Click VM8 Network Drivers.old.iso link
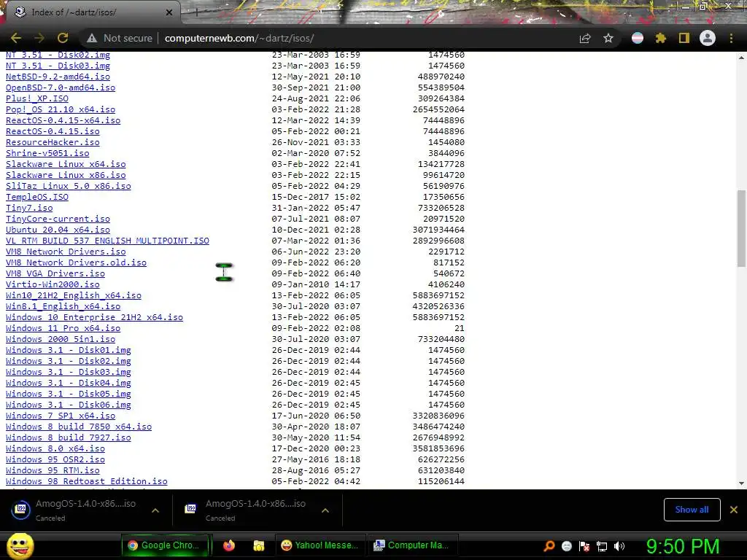Viewport: 747px width, 560px height. pos(76,262)
